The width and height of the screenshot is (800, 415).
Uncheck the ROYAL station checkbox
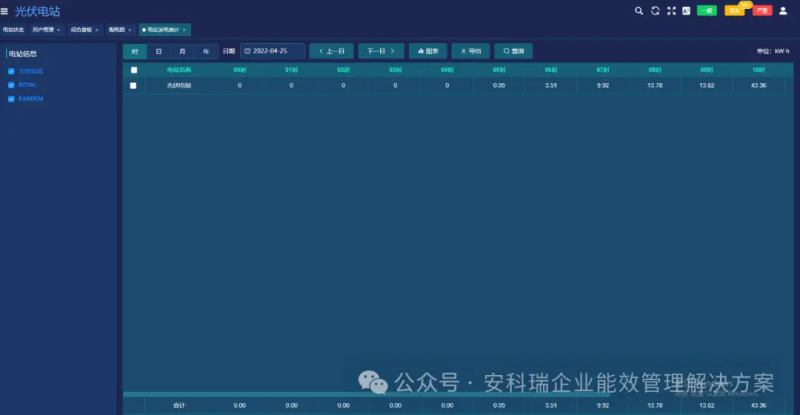(11, 85)
